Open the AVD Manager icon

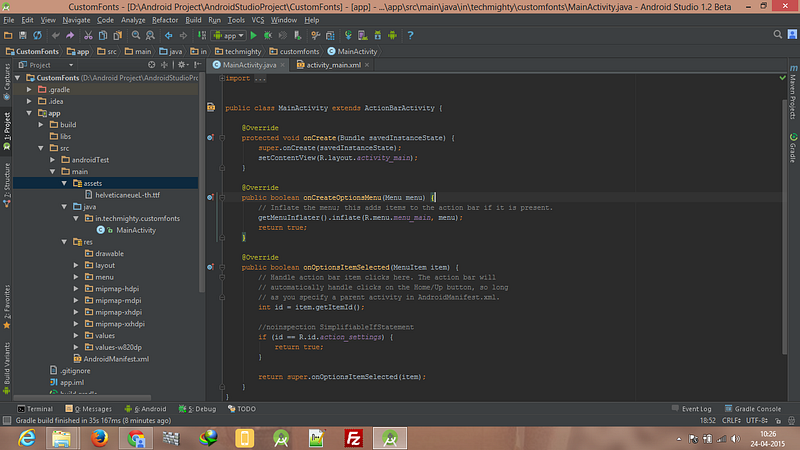point(363,35)
